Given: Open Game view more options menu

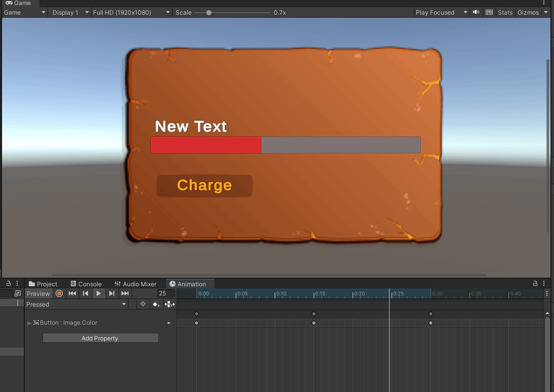Looking at the screenshot, I should [544, 3].
